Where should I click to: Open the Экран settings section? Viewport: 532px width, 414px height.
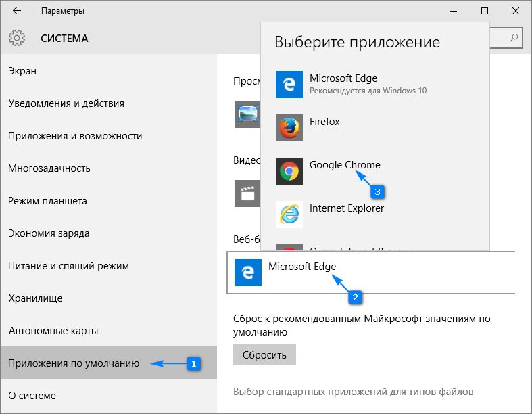[x=22, y=71]
